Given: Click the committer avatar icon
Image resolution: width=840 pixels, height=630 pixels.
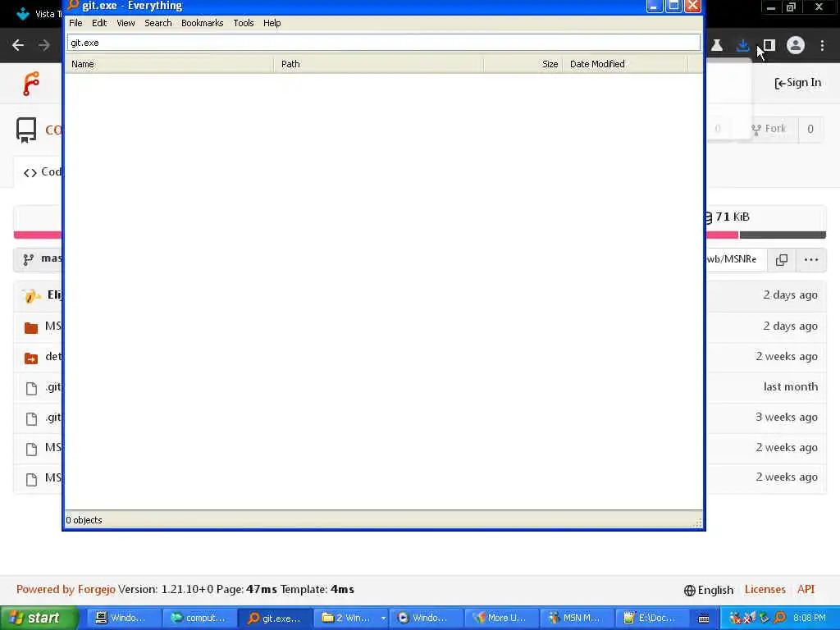Looking at the screenshot, I should click(x=31, y=295).
